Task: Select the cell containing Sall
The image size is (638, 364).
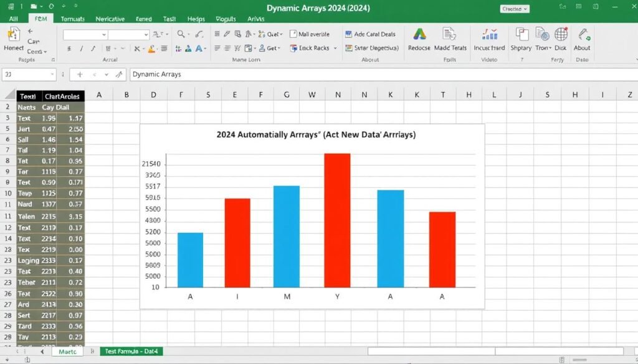Action: [28, 139]
